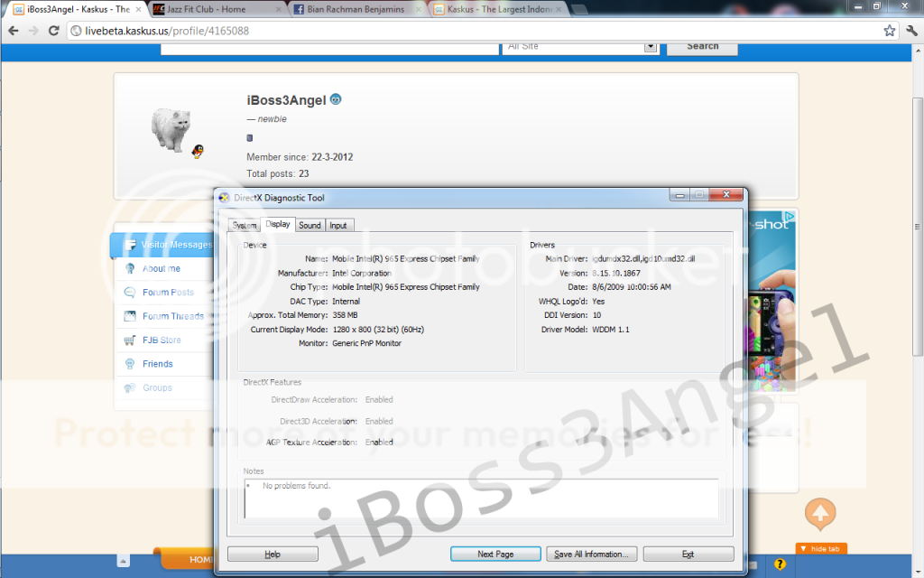Image resolution: width=924 pixels, height=578 pixels.
Task: Click the AdChoices icon on the ad
Action: [789, 217]
